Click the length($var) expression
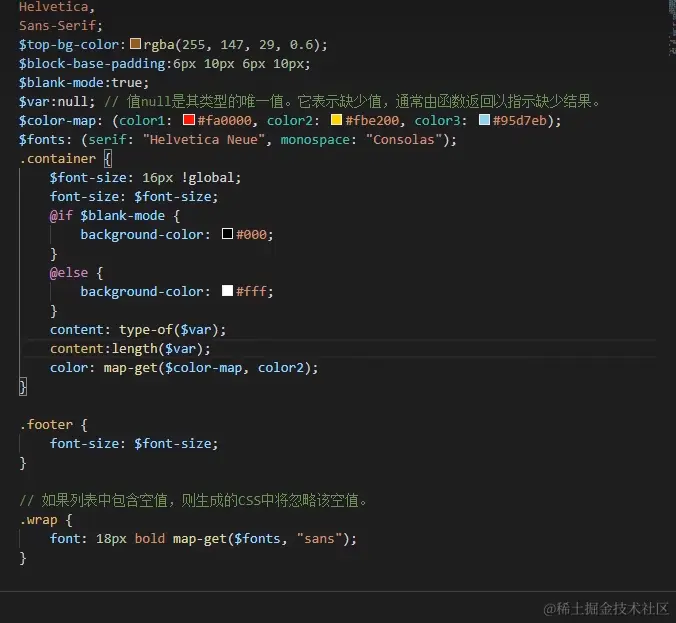This screenshot has width=676, height=623. (158, 349)
